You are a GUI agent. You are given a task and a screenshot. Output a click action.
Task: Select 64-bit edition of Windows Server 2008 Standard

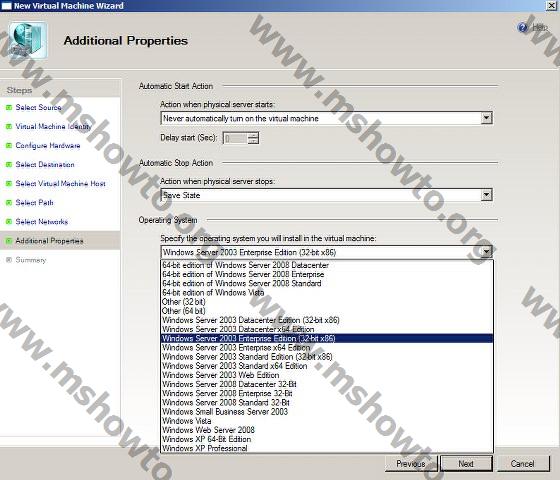(327, 283)
